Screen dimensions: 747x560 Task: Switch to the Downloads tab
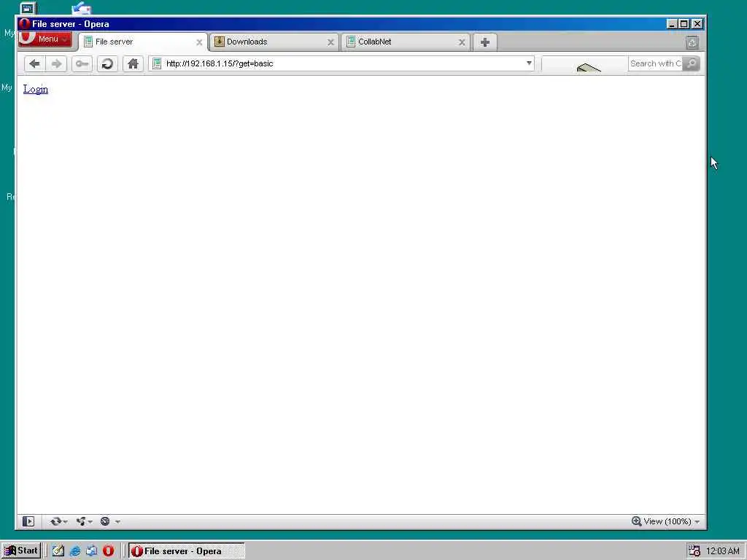click(x=274, y=42)
